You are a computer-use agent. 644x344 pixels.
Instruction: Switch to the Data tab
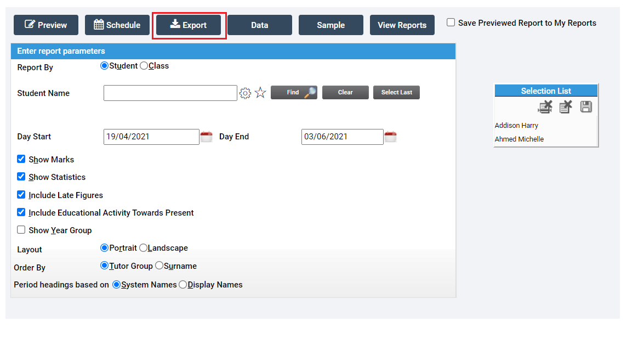pos(259,25)
